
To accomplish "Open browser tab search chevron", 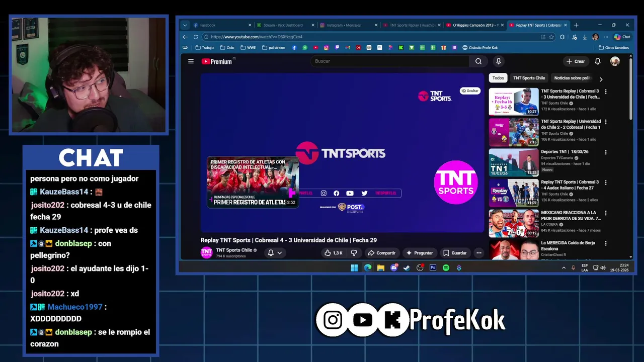I will [x=185, y=25].
